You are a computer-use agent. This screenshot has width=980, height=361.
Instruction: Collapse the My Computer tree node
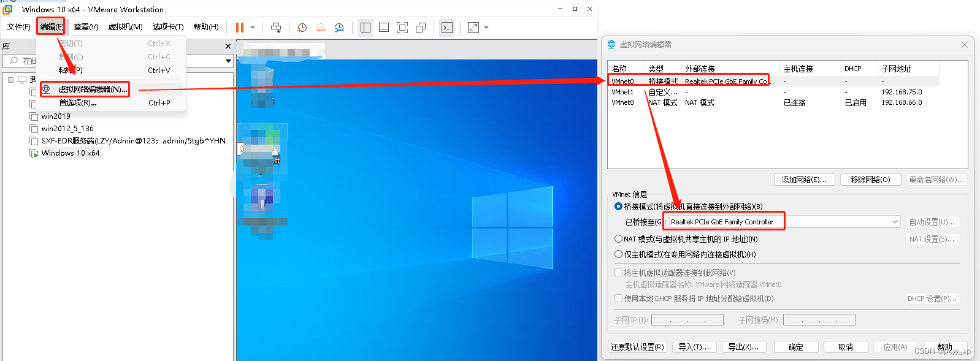[11, 80]
